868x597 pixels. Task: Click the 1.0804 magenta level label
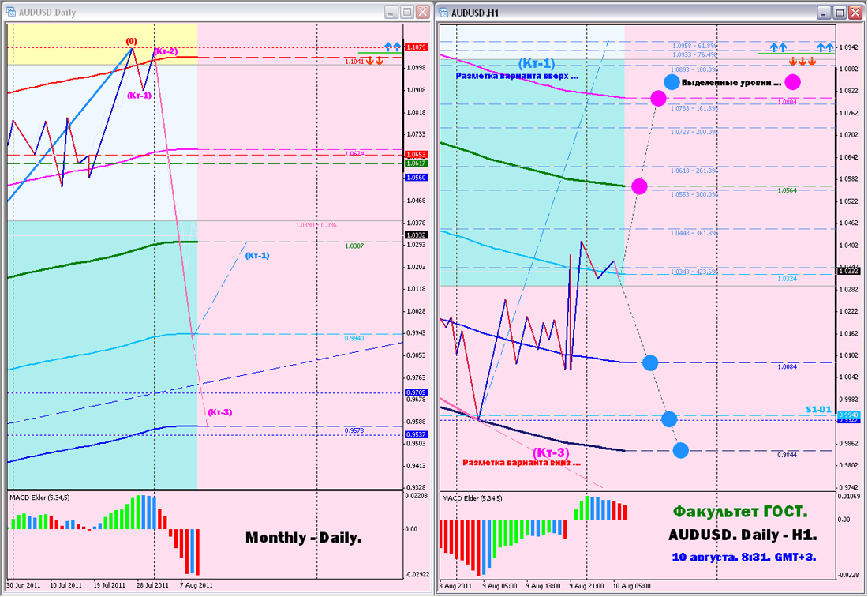[x=788, y=103]
